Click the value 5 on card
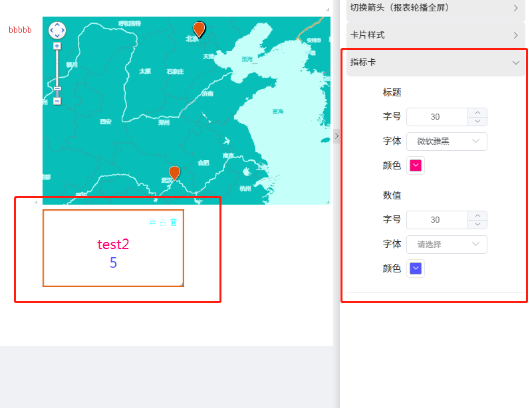This screenshot has width=532, height=408. tap(113, 263)
